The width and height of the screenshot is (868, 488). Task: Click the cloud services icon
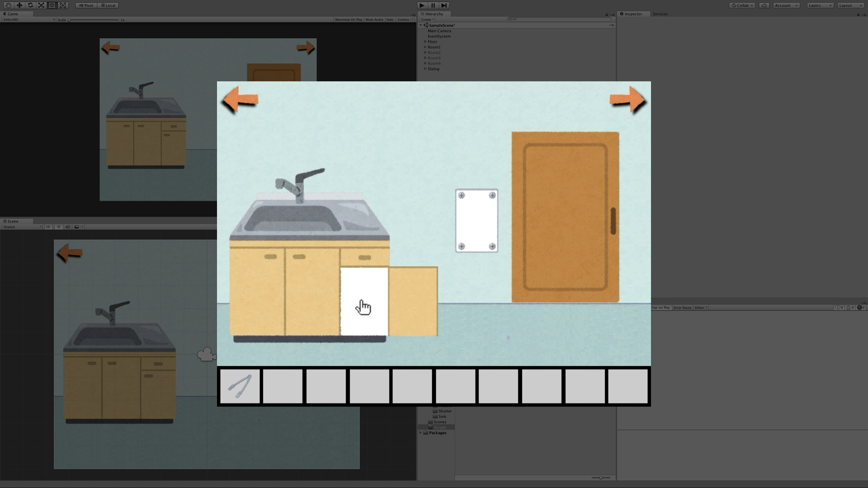point(764,5)
